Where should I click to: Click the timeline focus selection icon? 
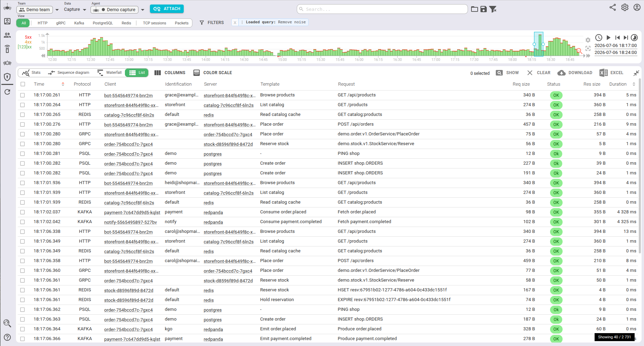(x=588, y=48)
